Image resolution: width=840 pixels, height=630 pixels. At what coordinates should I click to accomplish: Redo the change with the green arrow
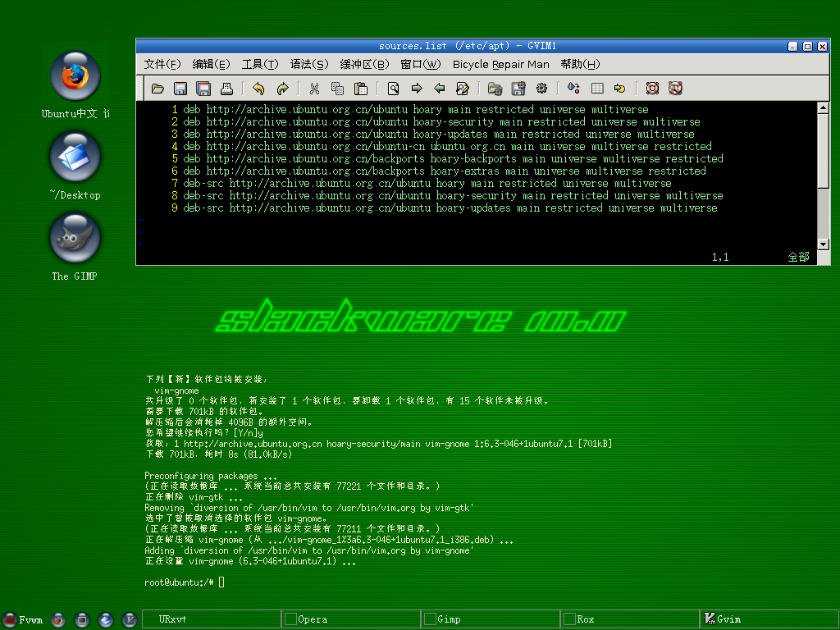(x=282, y=89)
